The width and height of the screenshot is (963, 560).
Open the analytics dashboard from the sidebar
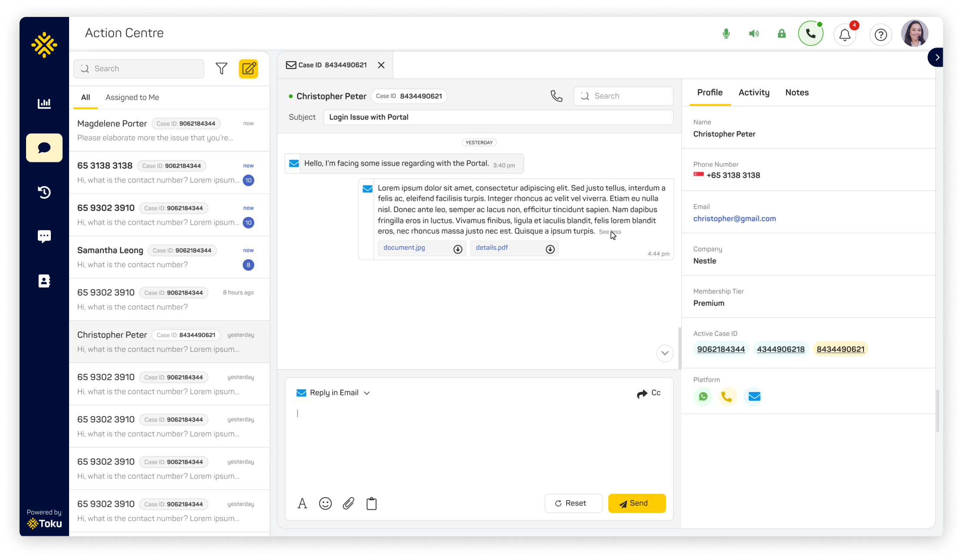click(44, 103)
